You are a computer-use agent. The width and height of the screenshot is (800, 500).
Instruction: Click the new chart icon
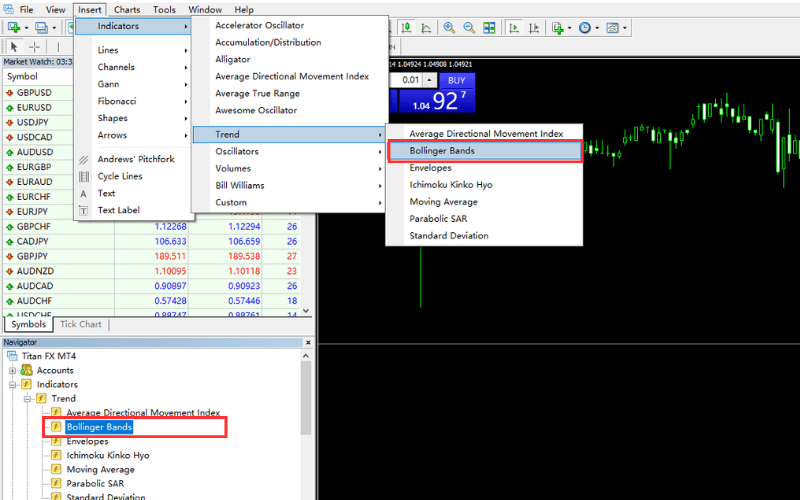pos(14,28)
